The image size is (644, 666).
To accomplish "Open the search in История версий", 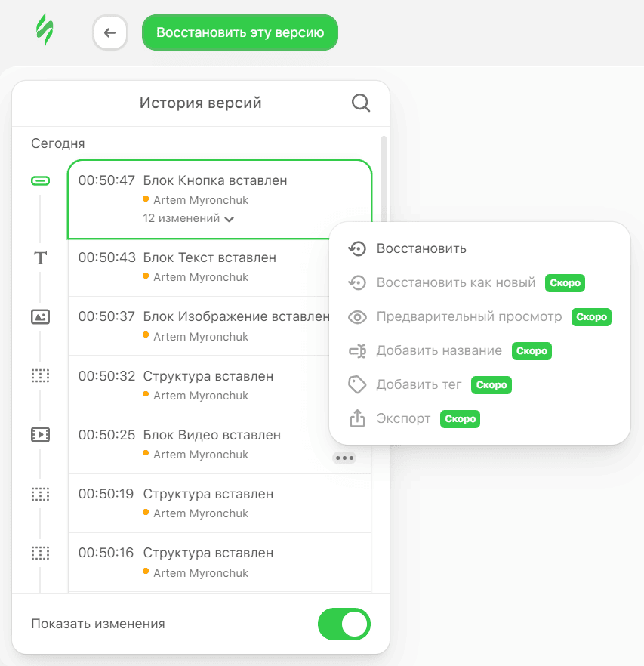I will [x=360, y=103].
